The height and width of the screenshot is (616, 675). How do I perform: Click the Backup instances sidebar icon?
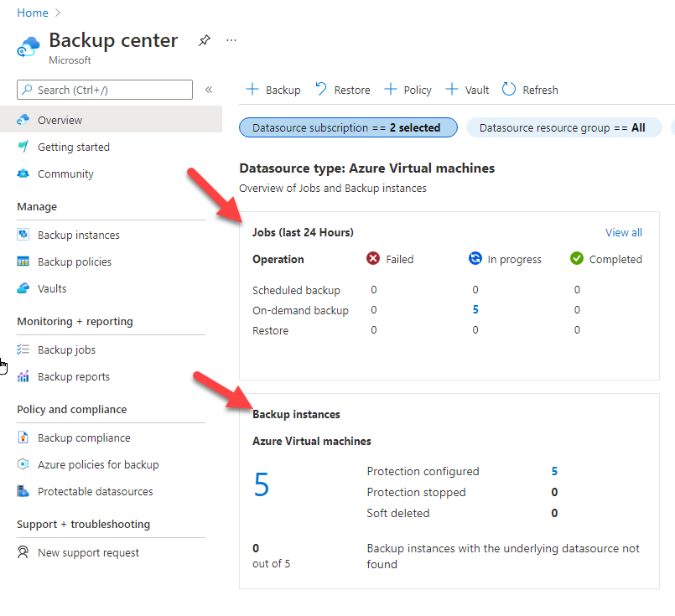[x=23, y=235]
